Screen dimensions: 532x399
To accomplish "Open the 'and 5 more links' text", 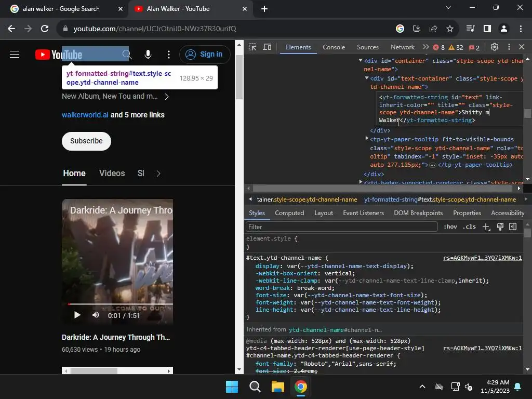I will coord(137,115).
